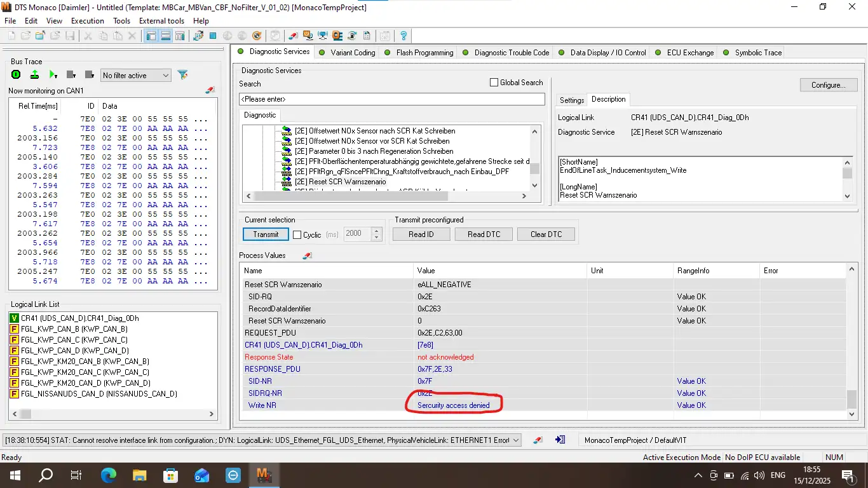The width and height of the screenshot is (868, 488).
Task: Click the Transmit button
Action: [266, 234]
